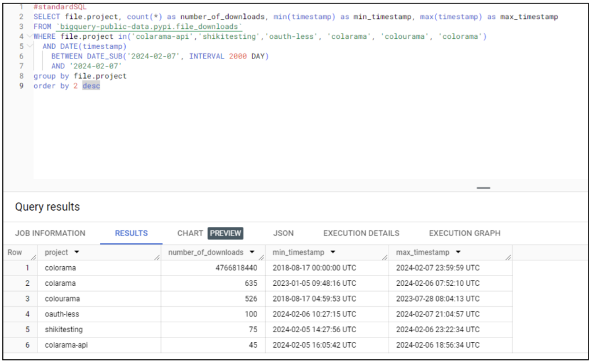Open the Chart preview tab
Screen dimensions: 593x364
point(210,233)
